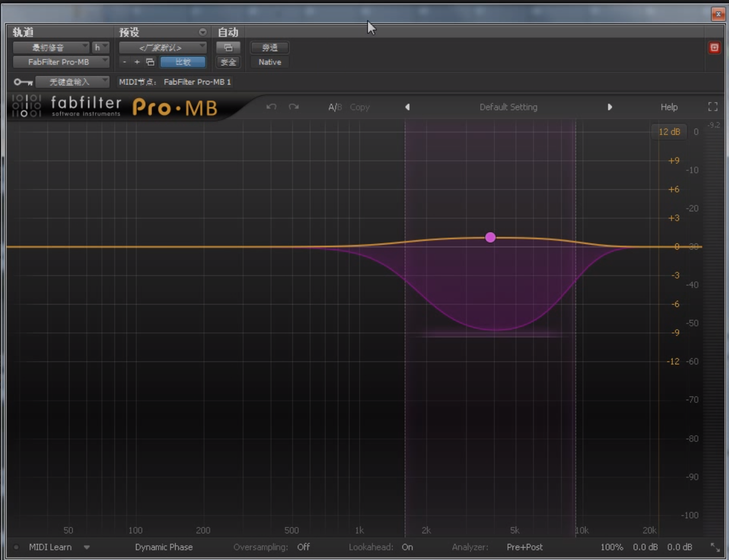
Task: Open the Help menu
Action: coord(669,107)
